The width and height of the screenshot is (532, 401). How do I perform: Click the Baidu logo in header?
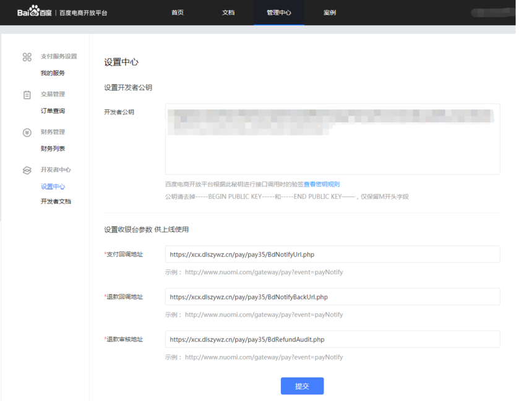coord(34,11)
